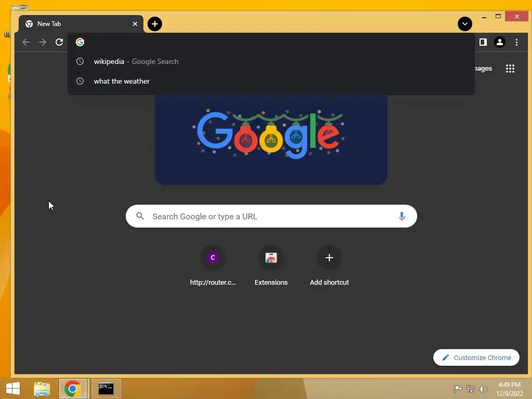This screenshot has height=399, width=532.
Task: Click the taskbar clock showing 4:49 PM
Action: tap(509, 389)
